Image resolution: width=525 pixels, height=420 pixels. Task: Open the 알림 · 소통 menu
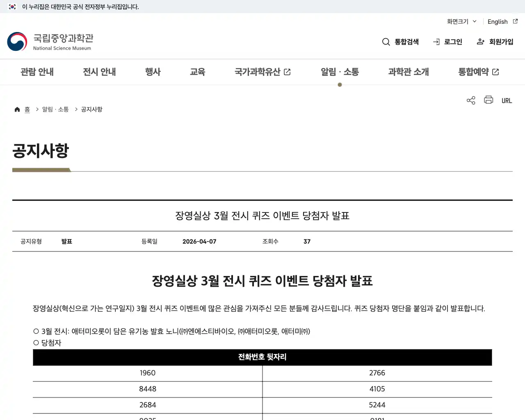(x=340, y=72)
